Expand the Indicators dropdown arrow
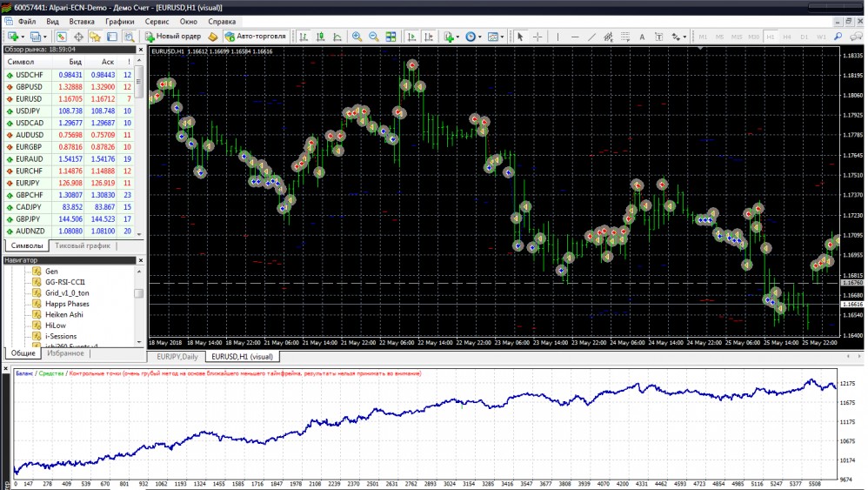 tap(457, 37)
